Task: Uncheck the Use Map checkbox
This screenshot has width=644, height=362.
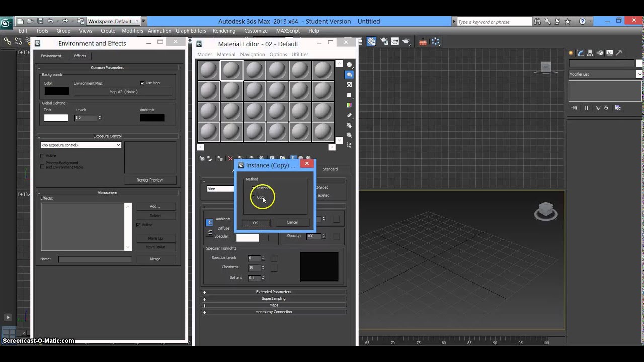Action: pyautogui.click(x=142, y=83)
